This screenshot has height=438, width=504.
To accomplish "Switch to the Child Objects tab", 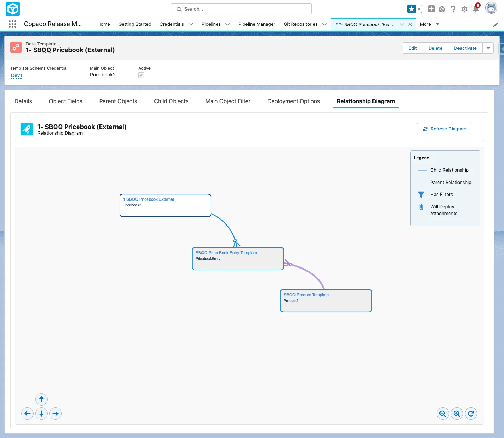I will pyautogui.click(x=171, y=101).
